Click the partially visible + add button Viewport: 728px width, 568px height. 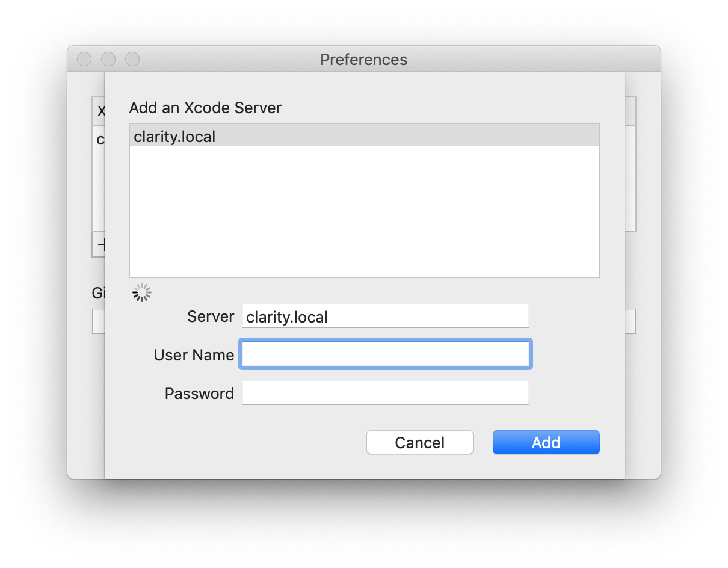[101, 244]
